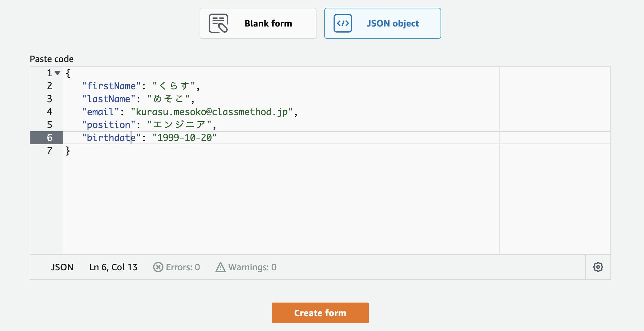
Task: Click the Errors status icon
Action: click(158, 267)
